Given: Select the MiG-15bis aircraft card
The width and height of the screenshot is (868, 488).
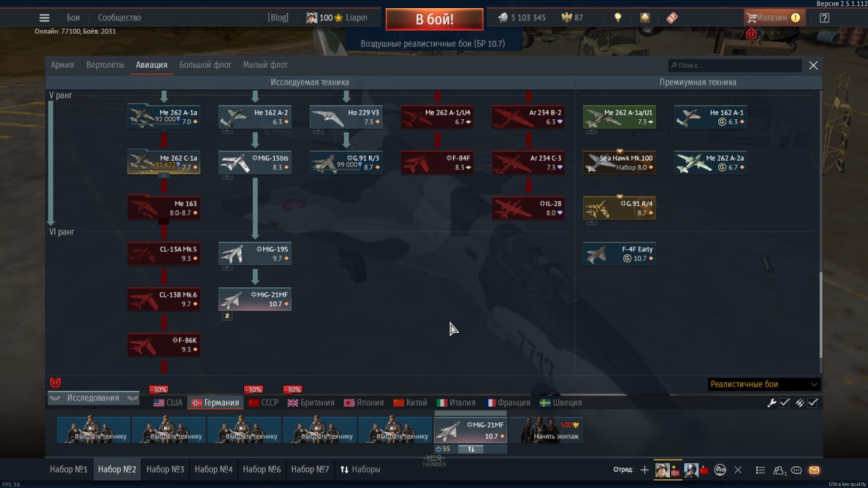Looking at the screenshot, I should [255, 163].
